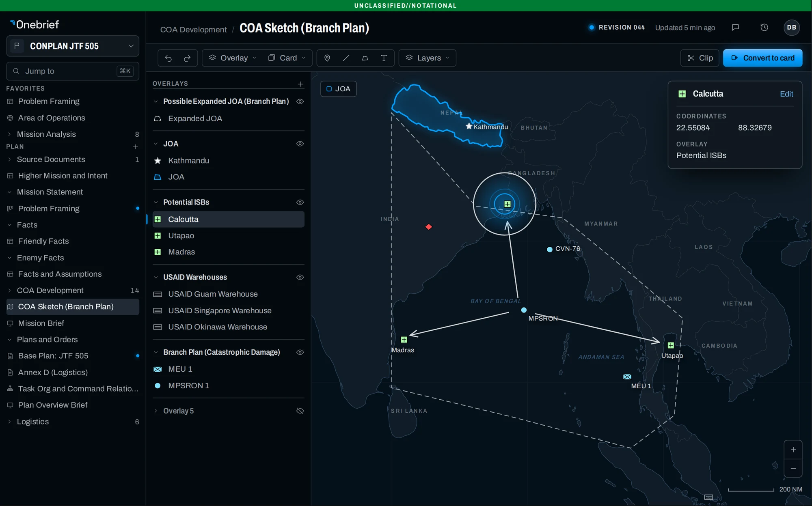Toggle Potential ISBs overlay visibility
The image size is (812, 506).
300,202
